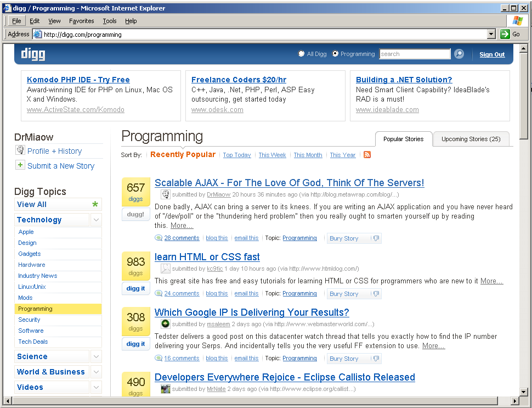Open the Sign Out link
This screenshot has width=532, height=408.
tap(492, 54)
